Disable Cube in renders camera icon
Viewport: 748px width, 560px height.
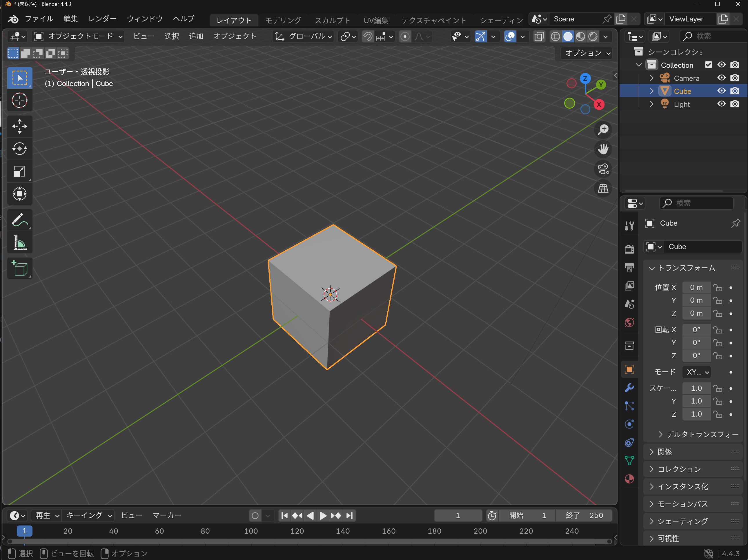[x=734, y=91]
